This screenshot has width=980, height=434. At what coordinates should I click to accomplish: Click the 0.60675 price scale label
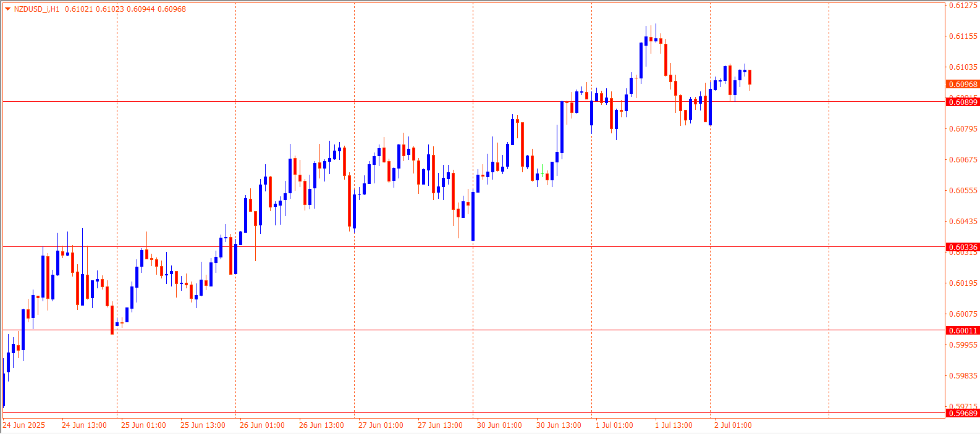coord(963,160)
